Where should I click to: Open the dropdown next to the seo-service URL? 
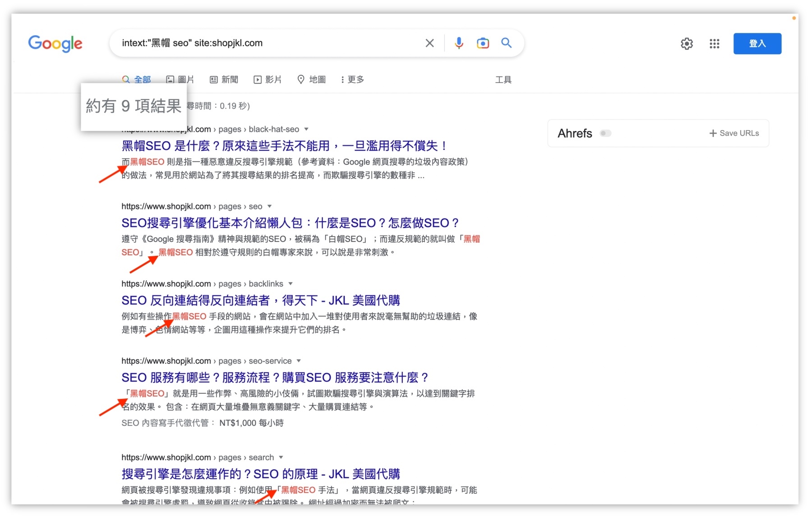[x=299, y=361]
